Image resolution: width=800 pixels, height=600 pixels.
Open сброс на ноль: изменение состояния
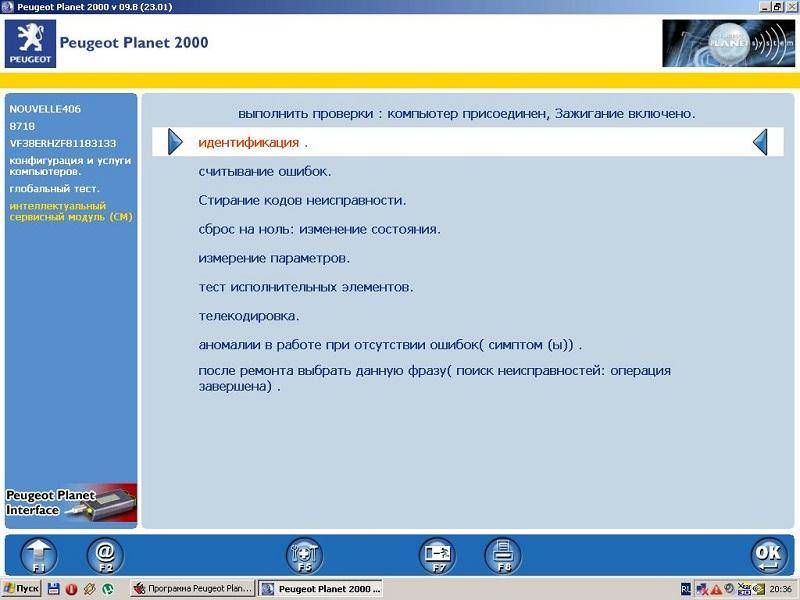coord(319,229)
